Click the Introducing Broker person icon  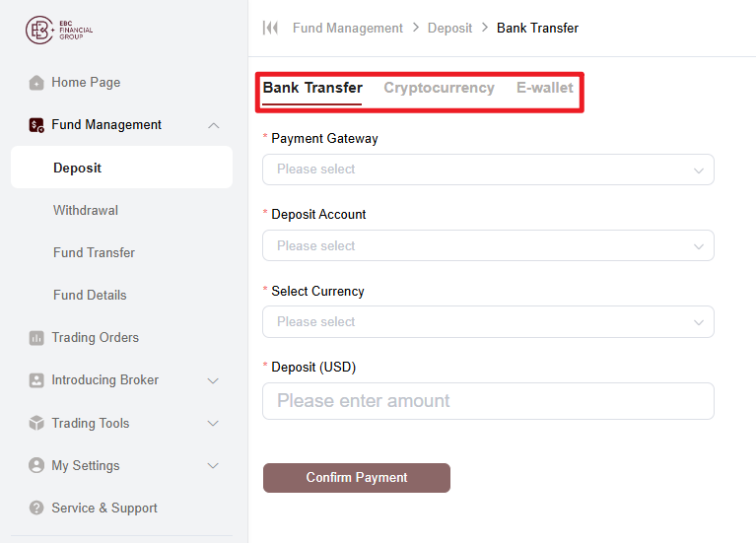tap(36, 380)
